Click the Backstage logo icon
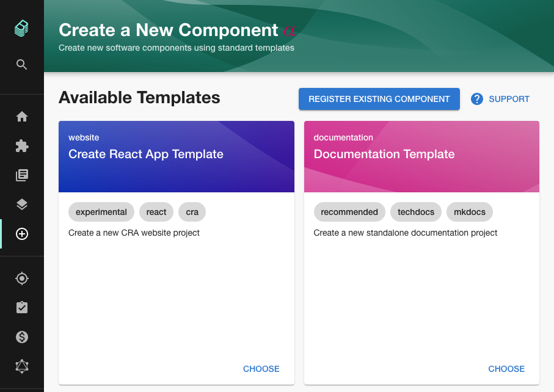This screenshot has height=392, width=554. click(x=21, y=28)
